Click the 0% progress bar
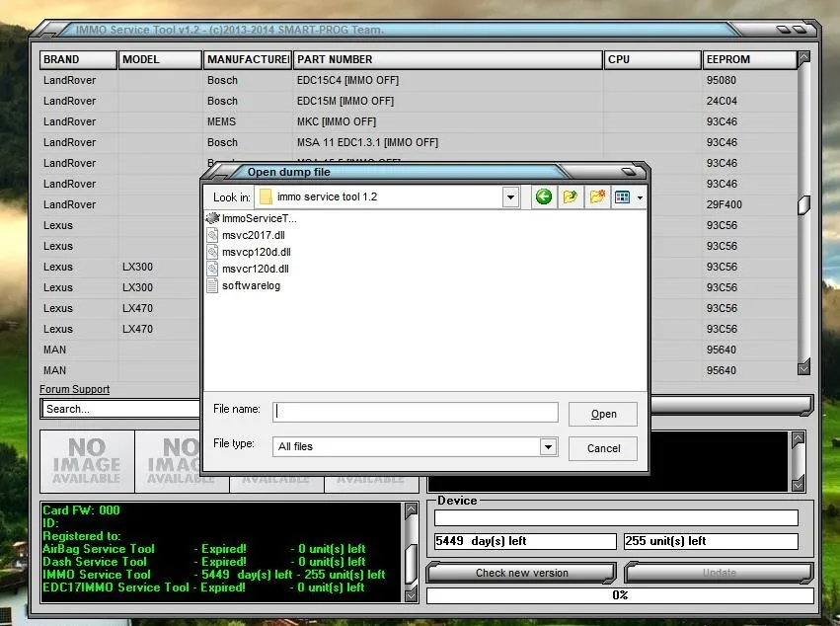The width and height of the screenshot is (840, 626). [x=620, y=595]
